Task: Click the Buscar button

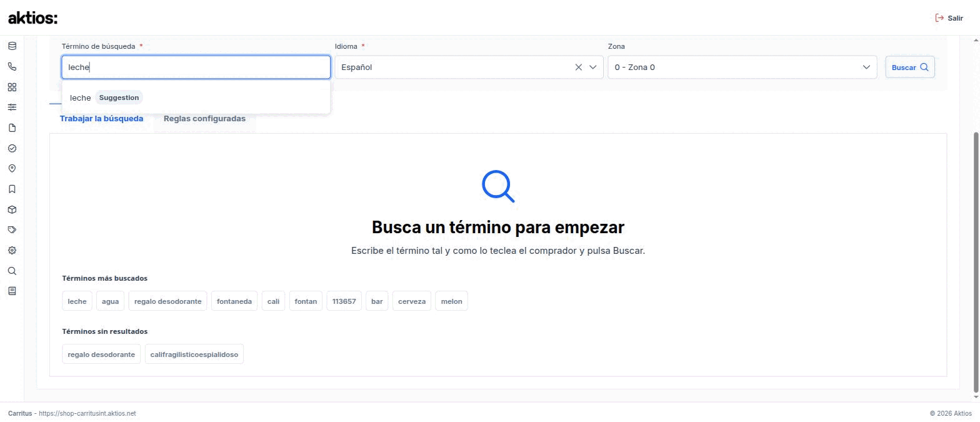Action: pos(910,67)
